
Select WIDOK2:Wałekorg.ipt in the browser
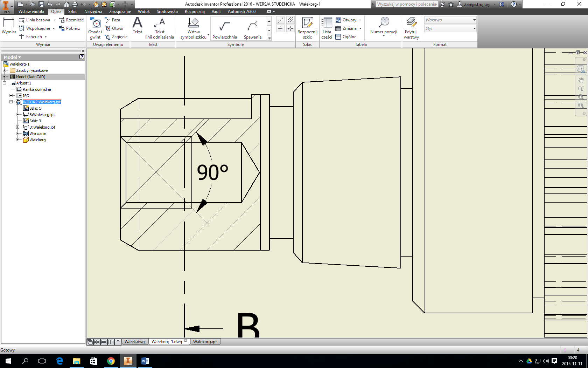(42, 102)
